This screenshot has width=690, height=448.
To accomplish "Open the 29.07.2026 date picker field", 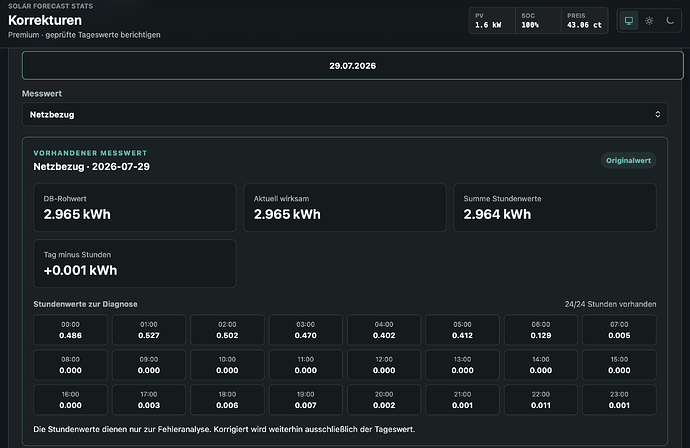I will pos(352,66).
